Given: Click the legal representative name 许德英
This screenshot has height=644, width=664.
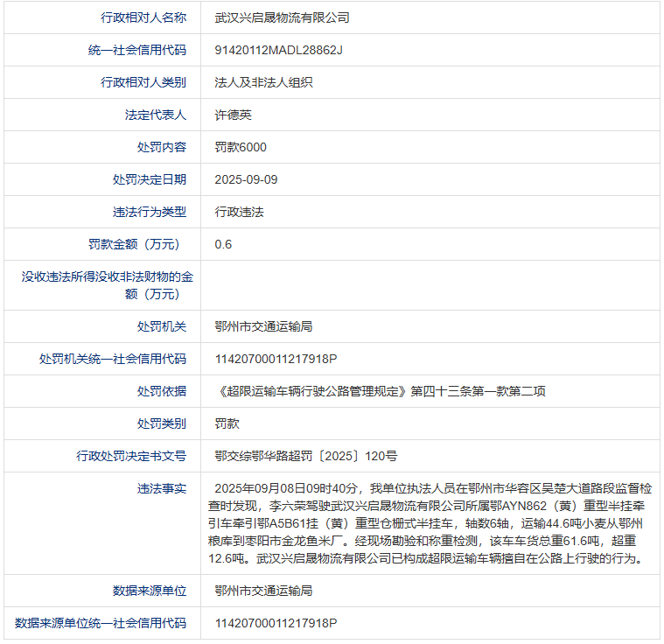Looking at the screenshot, I should [233, 115].
